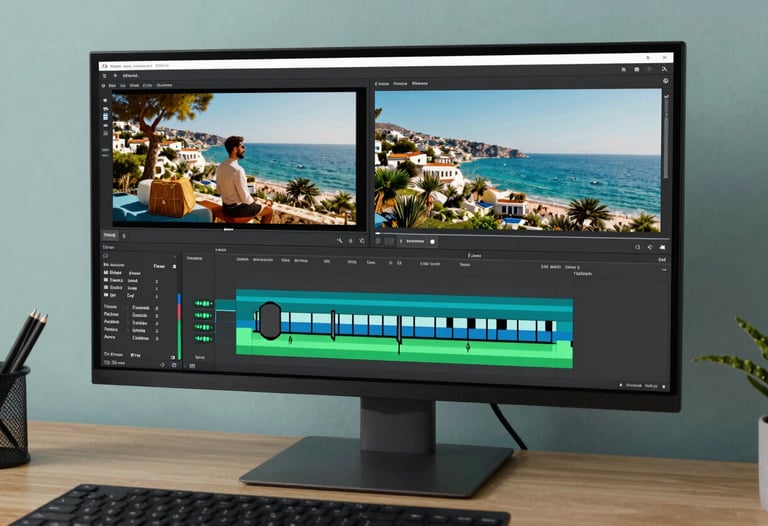Click the white record circle under right preview
Viewport: 768px width, 526px height.
coord(432,241)
